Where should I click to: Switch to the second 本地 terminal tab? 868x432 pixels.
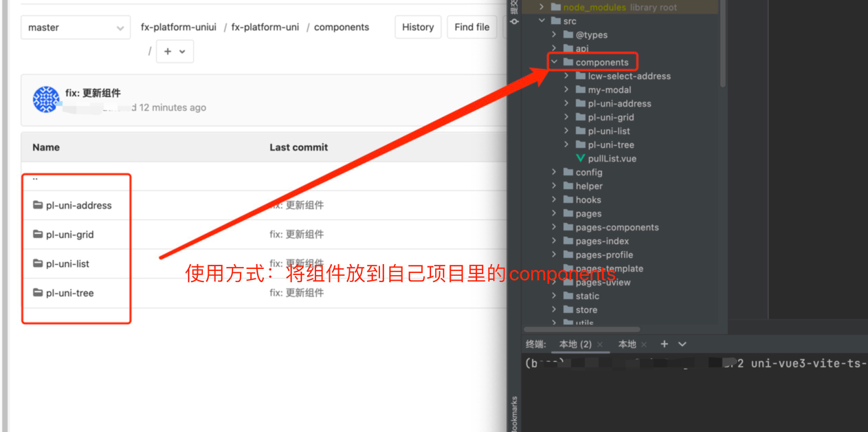coord(627,345)
